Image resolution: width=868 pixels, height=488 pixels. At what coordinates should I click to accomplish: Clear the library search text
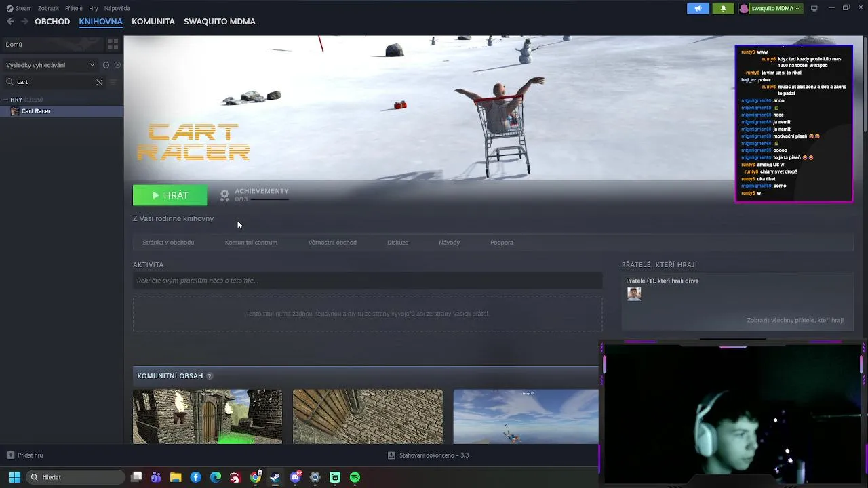click(x=99, y=82)
